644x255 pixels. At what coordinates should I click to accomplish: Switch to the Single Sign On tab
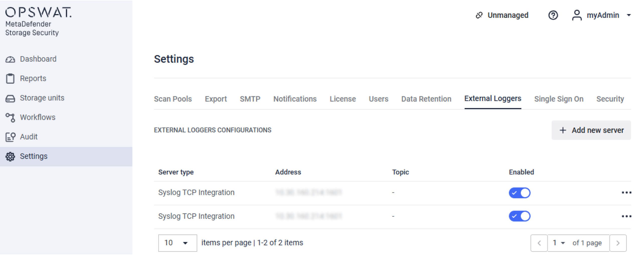tap(559, 99)
